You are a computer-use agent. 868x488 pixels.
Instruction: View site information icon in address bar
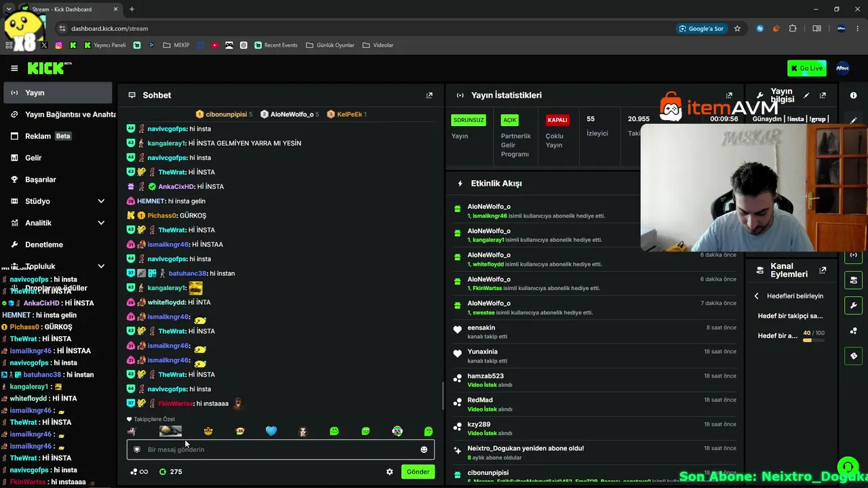[x=62, y=28]
